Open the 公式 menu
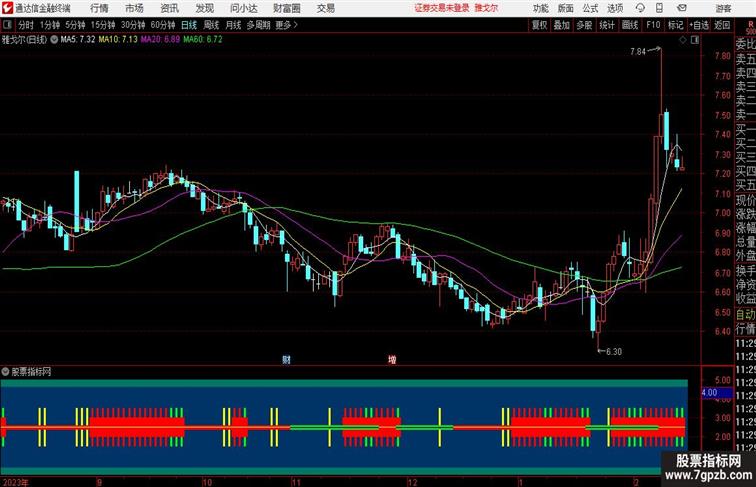This screenshot has width=756, height=487. [590, 8]
